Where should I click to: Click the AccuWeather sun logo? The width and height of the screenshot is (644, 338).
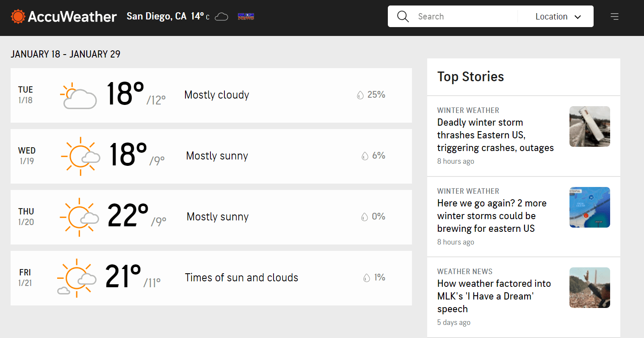point(18,16)
